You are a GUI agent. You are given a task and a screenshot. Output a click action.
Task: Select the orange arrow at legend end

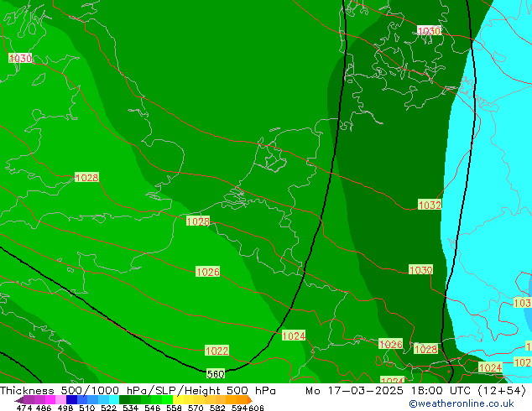[x=250, y=400]
